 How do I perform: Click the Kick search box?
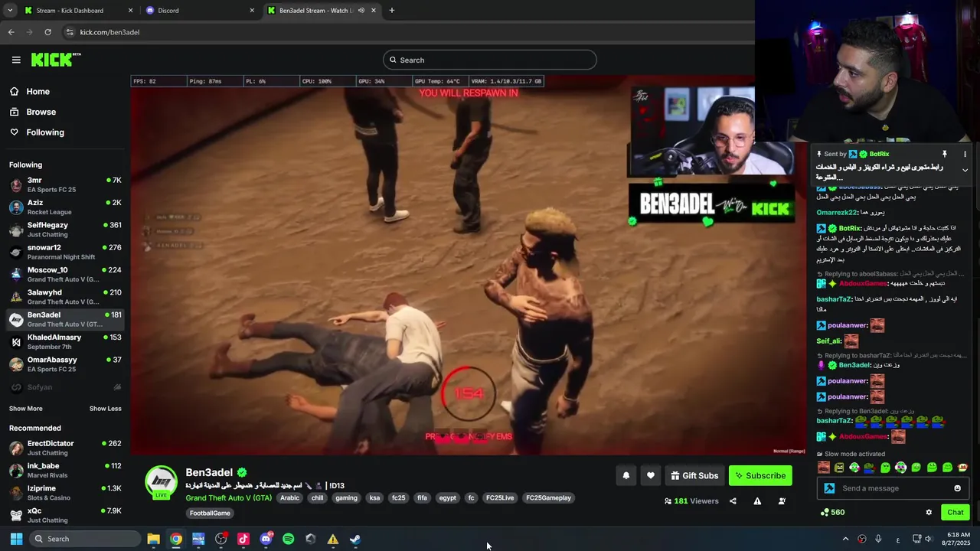pos(490,60)
